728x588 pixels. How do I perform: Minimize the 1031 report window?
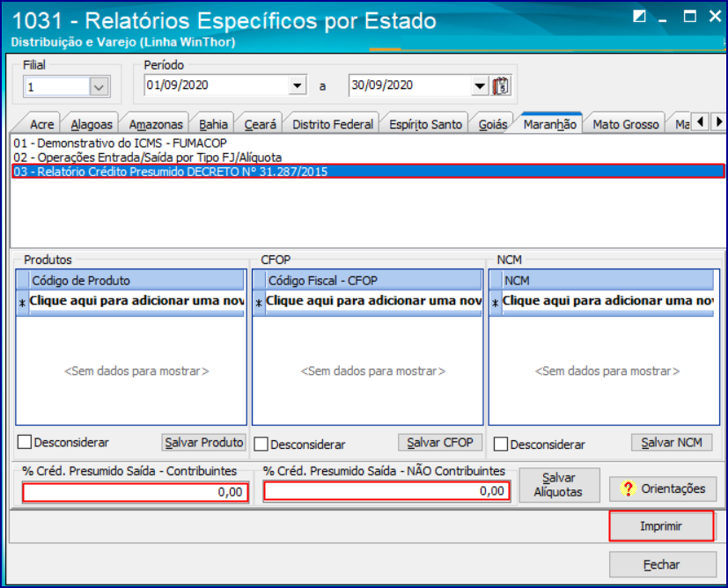[x=663, y=20]
